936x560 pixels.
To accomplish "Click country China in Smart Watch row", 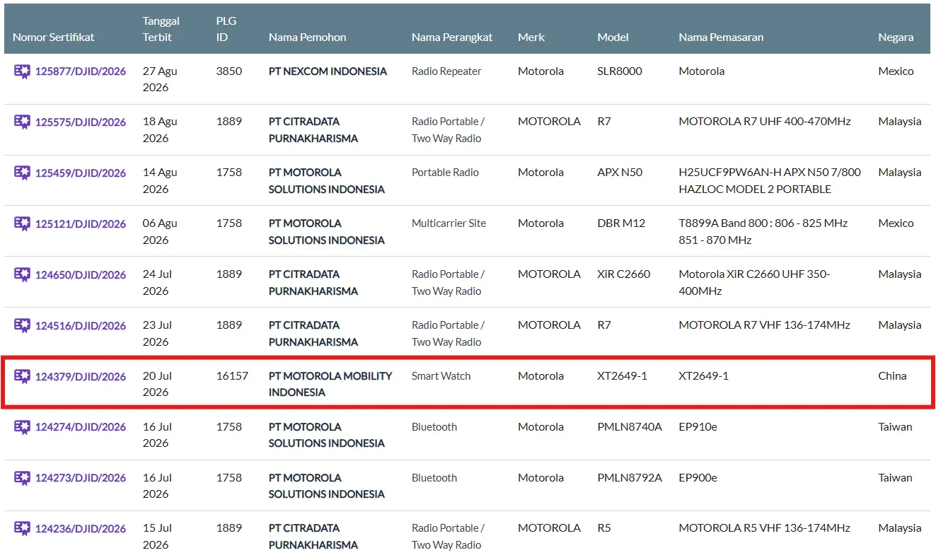I will tap(892, 376).
